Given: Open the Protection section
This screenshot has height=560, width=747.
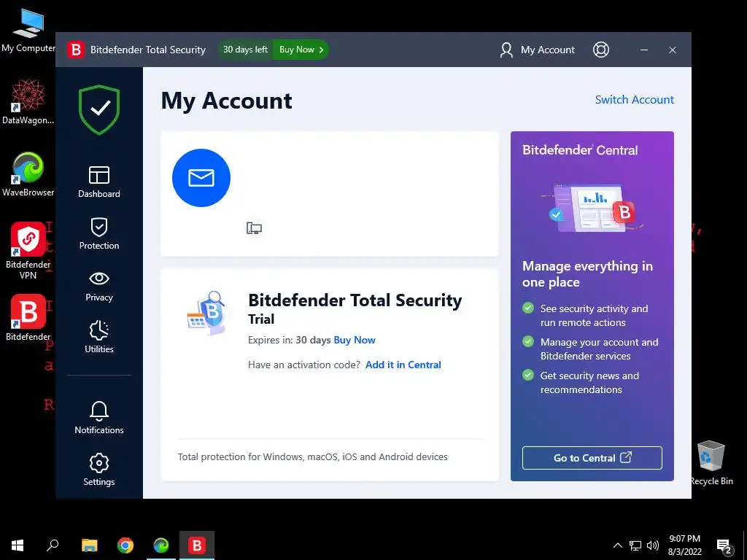Looking at the screenshot, I should (x=99, y=234).
